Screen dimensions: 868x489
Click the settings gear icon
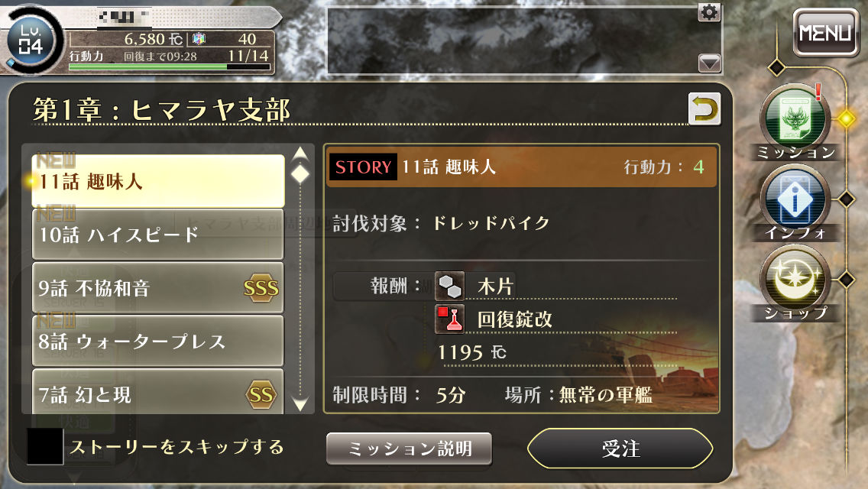709,12
